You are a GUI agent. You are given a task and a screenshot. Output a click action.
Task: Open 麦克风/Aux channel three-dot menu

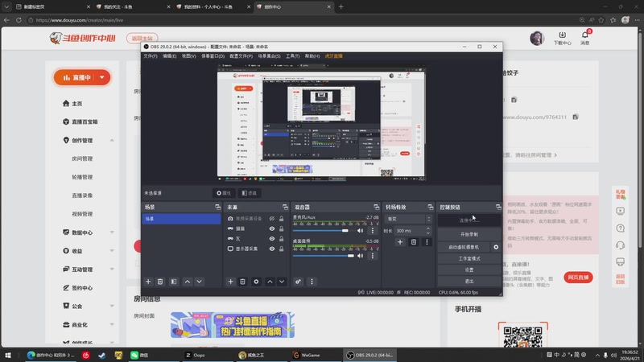[x=373, y=231]
